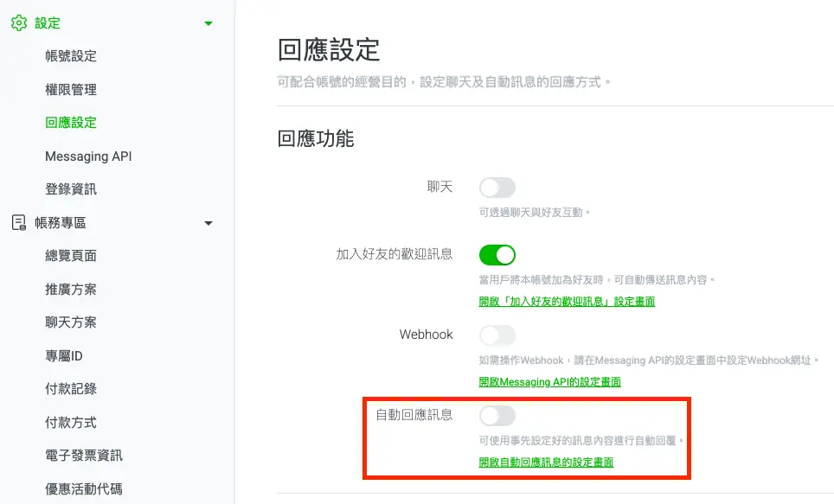
Task: Select 回應設定 sidebar item
Action: [71, 122]
